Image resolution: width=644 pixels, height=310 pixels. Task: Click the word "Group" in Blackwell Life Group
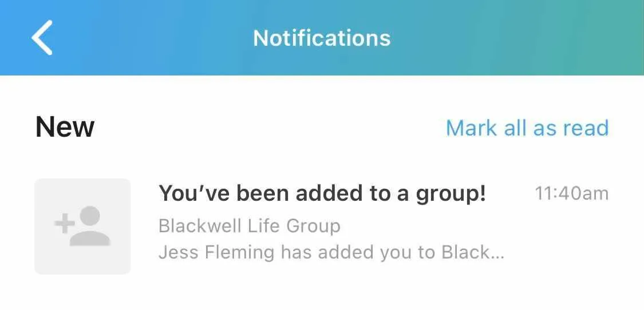[313, 226]
